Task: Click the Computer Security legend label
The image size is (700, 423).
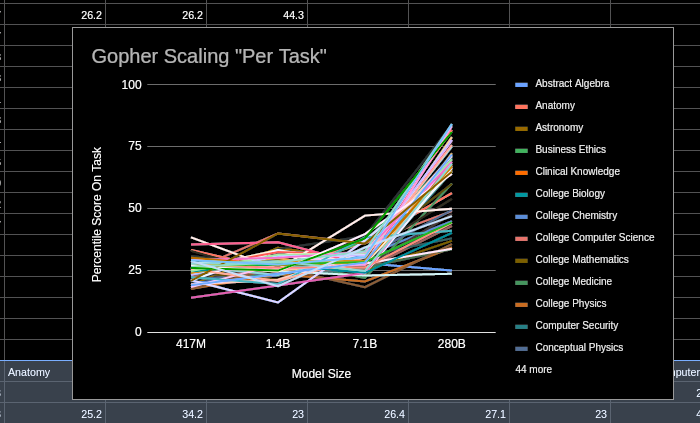Action: [x=576, y=326]
